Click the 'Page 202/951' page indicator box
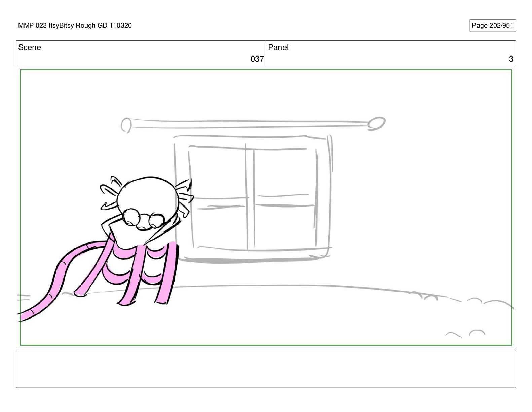Viewport: 532px width, 412px height. click(x=492, y=26)
